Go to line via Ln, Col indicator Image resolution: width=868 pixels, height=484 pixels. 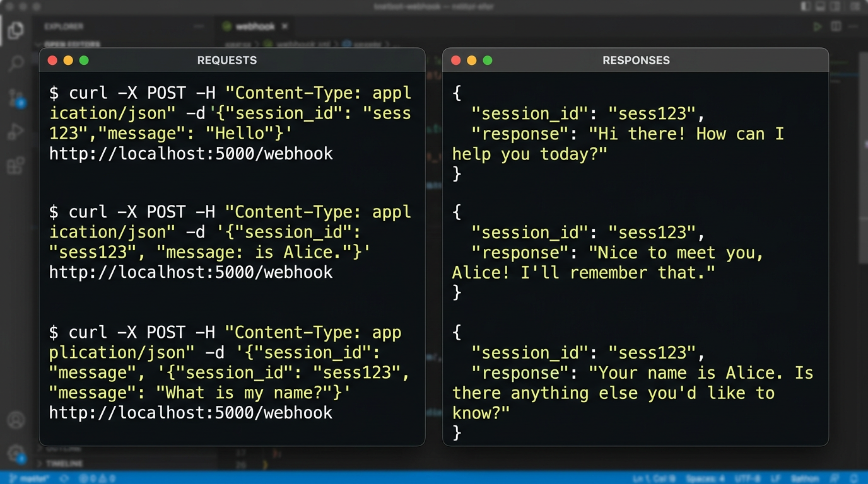[654, 478]
